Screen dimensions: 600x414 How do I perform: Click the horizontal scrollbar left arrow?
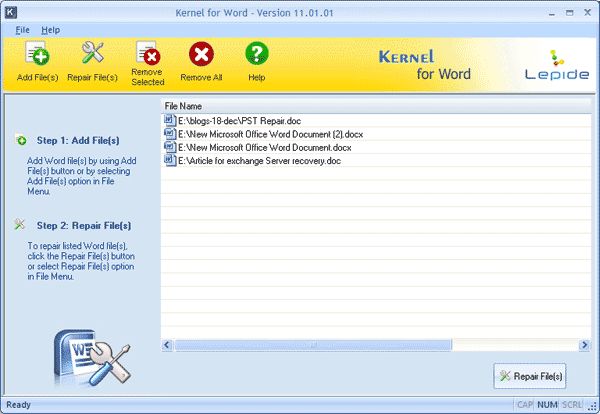tap(167, 345)
